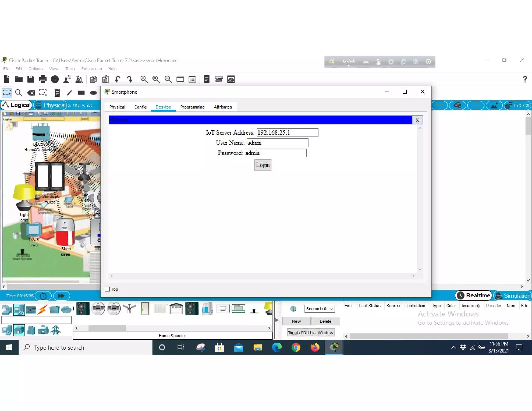Open the Programming tab
Screen dimensions: 532x411
pyautogui.click(x=192, y=107)
